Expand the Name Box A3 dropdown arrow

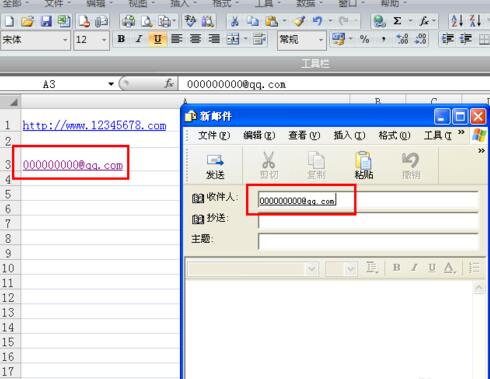tap(111, 84)
